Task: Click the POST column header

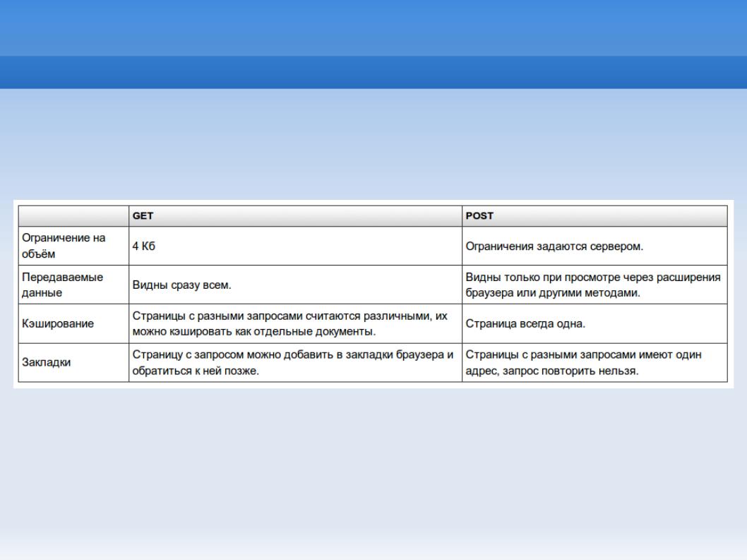Action: tap(594, 216)
